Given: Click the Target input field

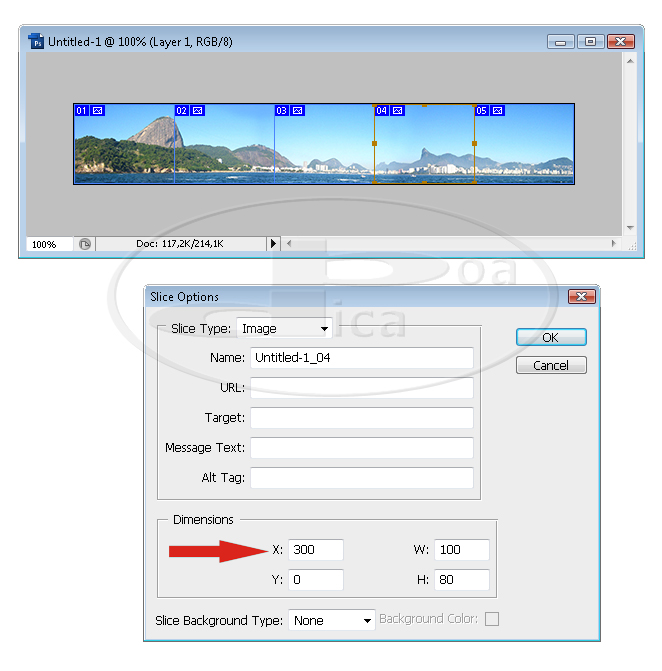Looking at the screenshot, I should click(x=362, y=418).
